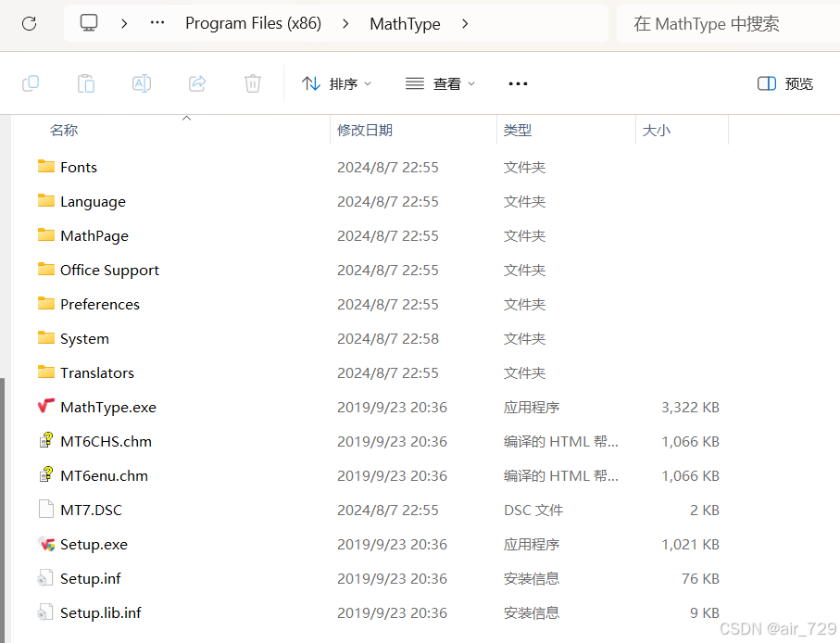Image resolution: width=840 pixels, height=643 pixels.
Task: Select the Preferences folder icon
Action: pyautogui.click(x=46, y=303)
